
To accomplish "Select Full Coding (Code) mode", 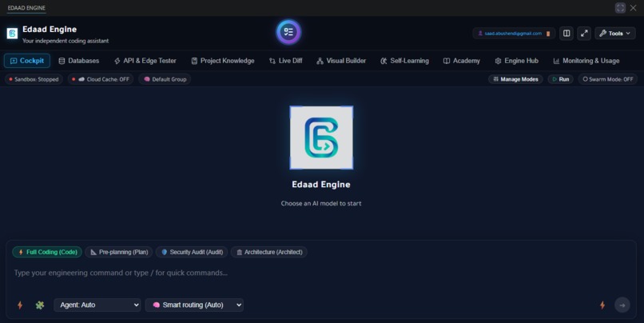I will tap(47, 252).
